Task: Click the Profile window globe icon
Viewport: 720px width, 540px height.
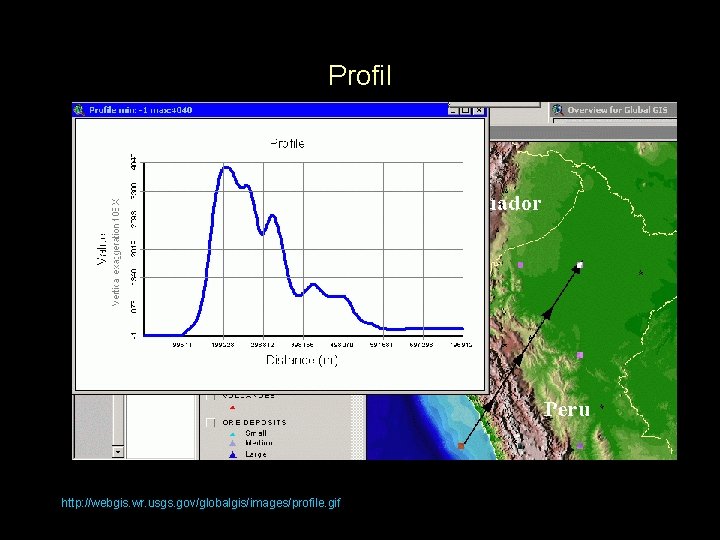Action: point(79,110)
